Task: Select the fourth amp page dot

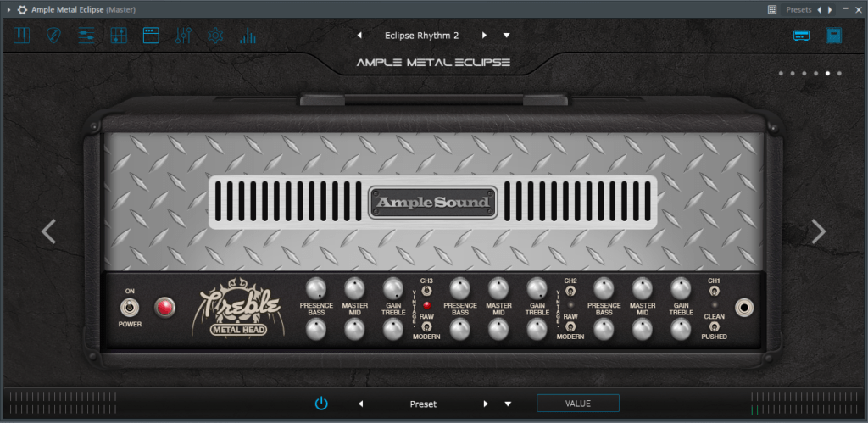Action: point(816,73)
